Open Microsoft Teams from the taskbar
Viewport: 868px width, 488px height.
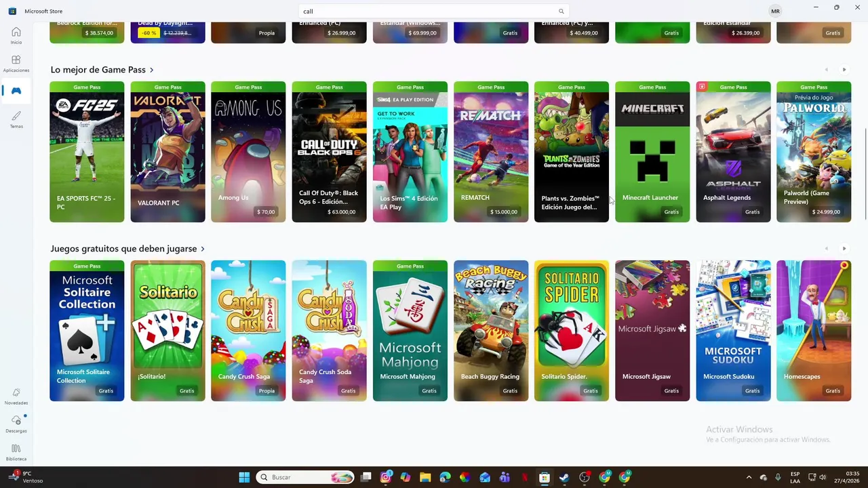[505, 477]
